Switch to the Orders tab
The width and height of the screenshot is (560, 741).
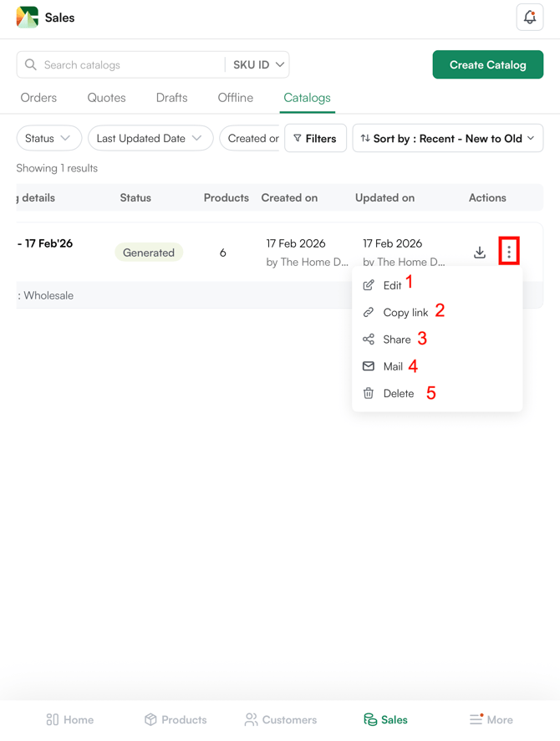38,97
